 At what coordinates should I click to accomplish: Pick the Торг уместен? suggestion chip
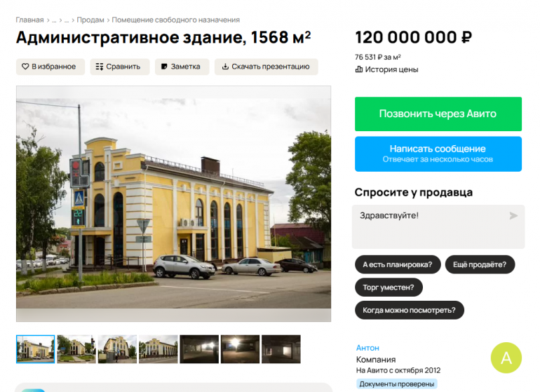(389, 288)
